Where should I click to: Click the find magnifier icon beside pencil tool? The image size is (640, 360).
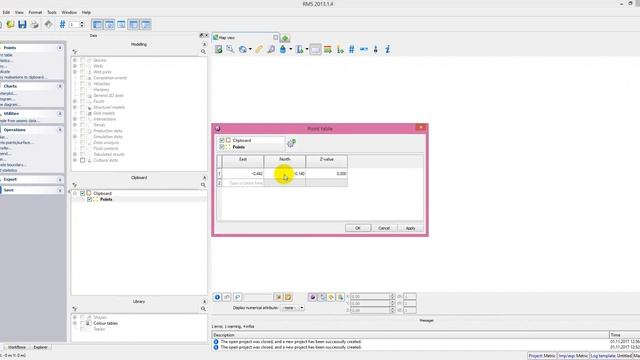271,49
